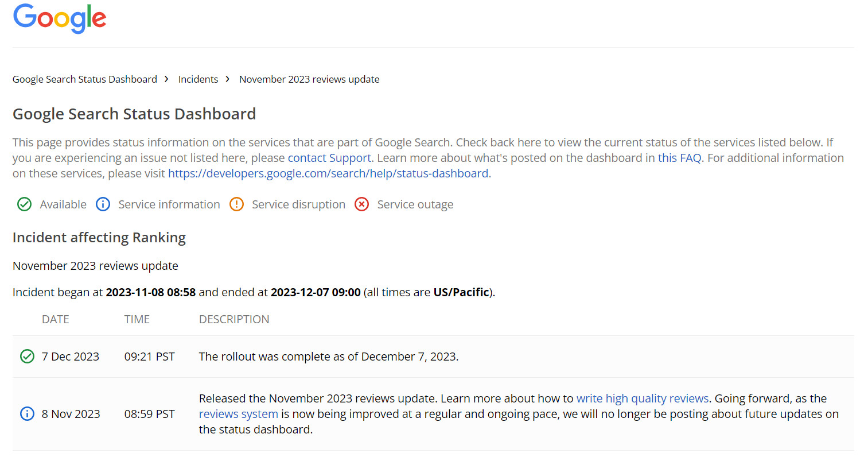Click the chevron after Incidents
The height and width of the screenshot is (457, 868).
pyautogui.click(x=228, y=79)
